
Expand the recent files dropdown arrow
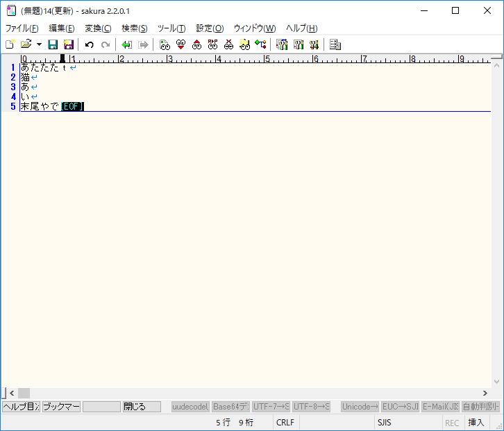pos(39,44)
